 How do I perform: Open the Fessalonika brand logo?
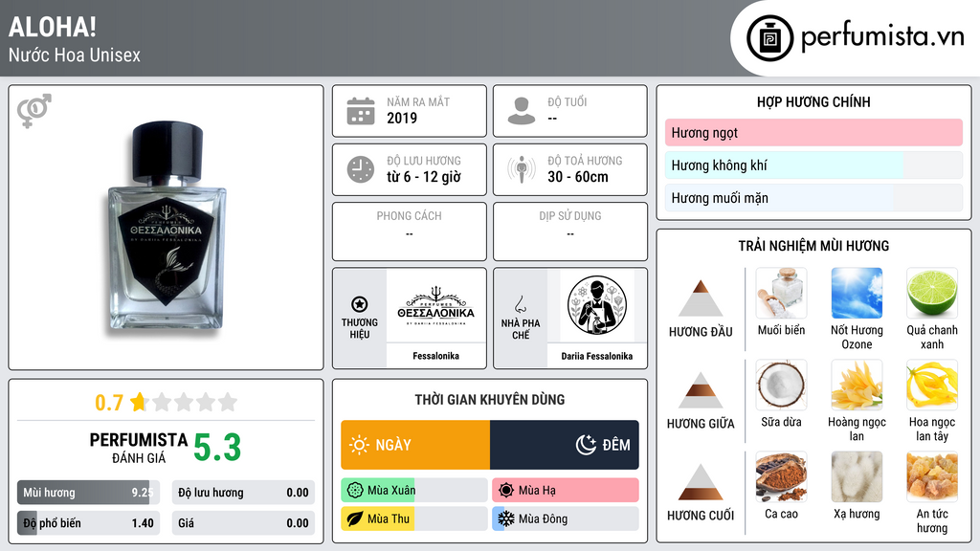[x=435, y=306]
